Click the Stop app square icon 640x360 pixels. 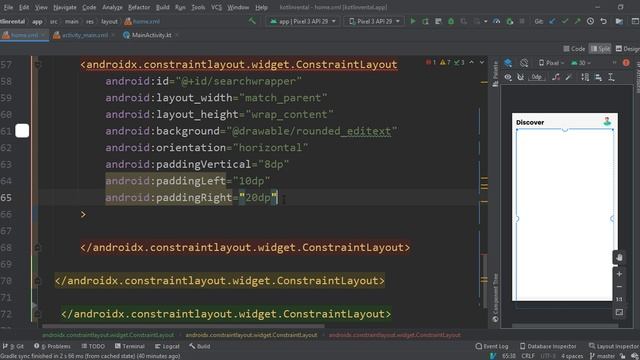click(522, 21)
